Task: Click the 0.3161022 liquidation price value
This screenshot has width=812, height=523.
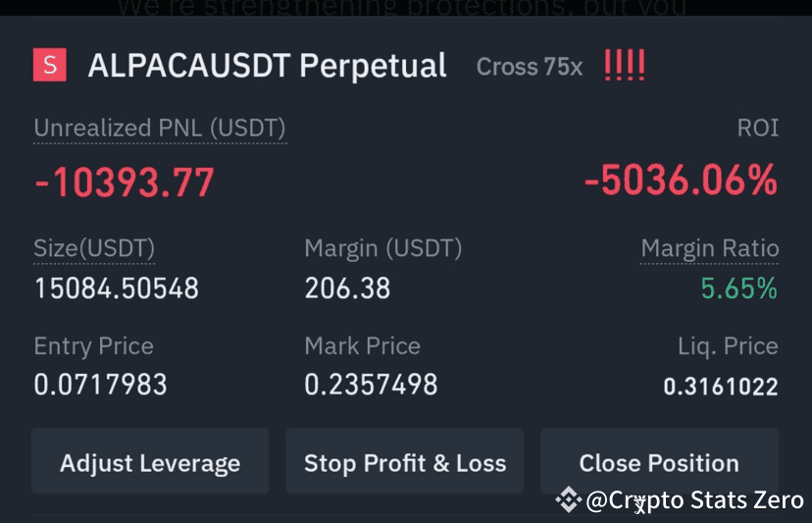Action: 721,387
